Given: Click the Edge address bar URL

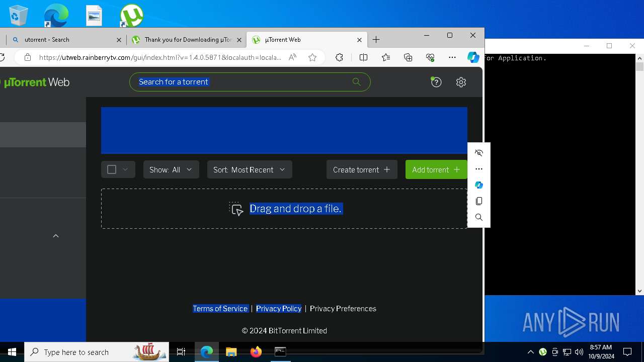Looking at the screenshot, I should 160,57.
